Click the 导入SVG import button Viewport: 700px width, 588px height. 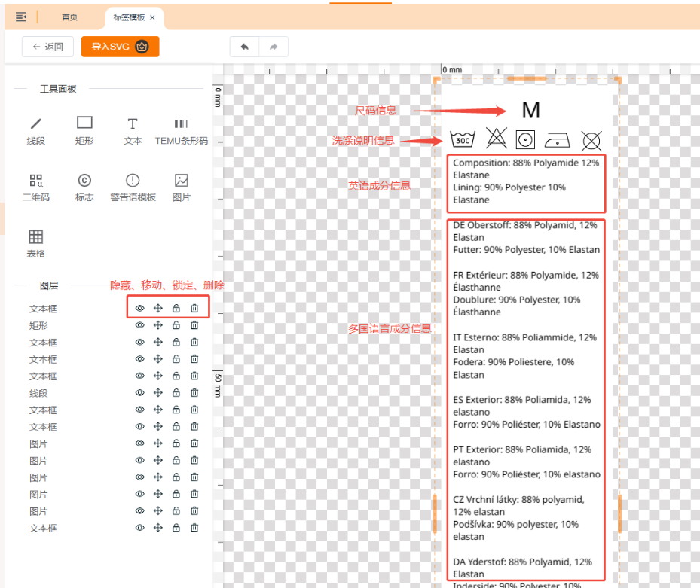tap(120, 47)
